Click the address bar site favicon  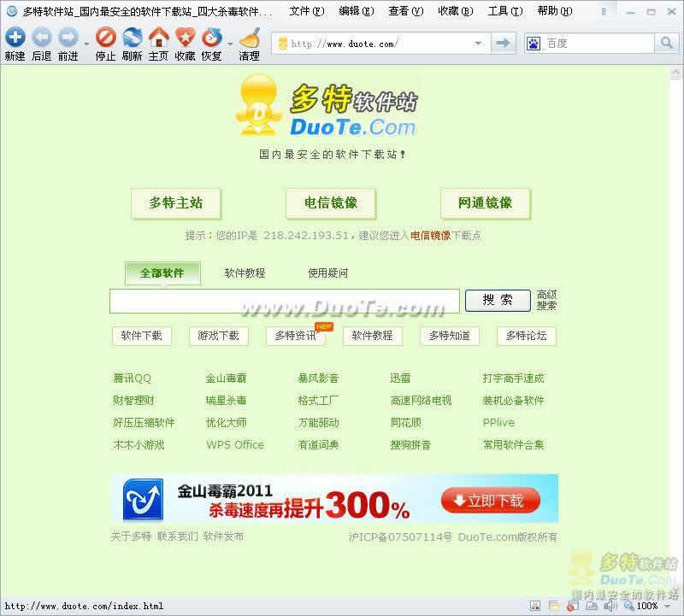(x=283, y=44)
